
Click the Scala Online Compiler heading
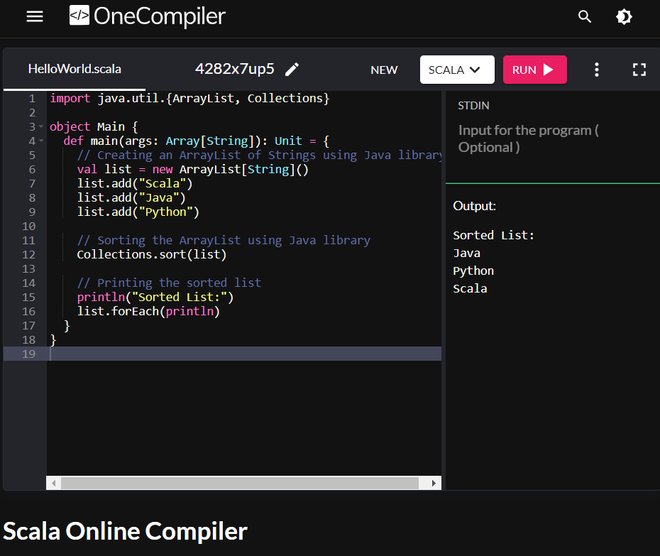tap(125, 531)
